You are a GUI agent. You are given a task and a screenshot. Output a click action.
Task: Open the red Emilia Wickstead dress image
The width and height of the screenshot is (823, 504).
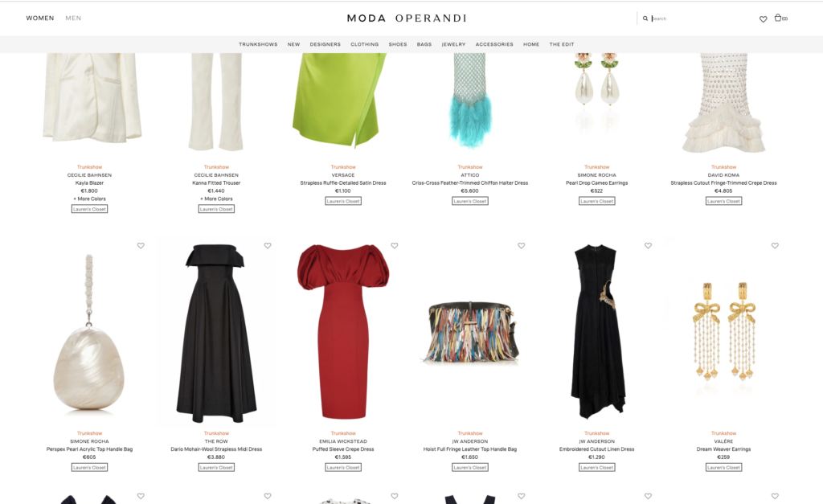(x=343, y=330)
